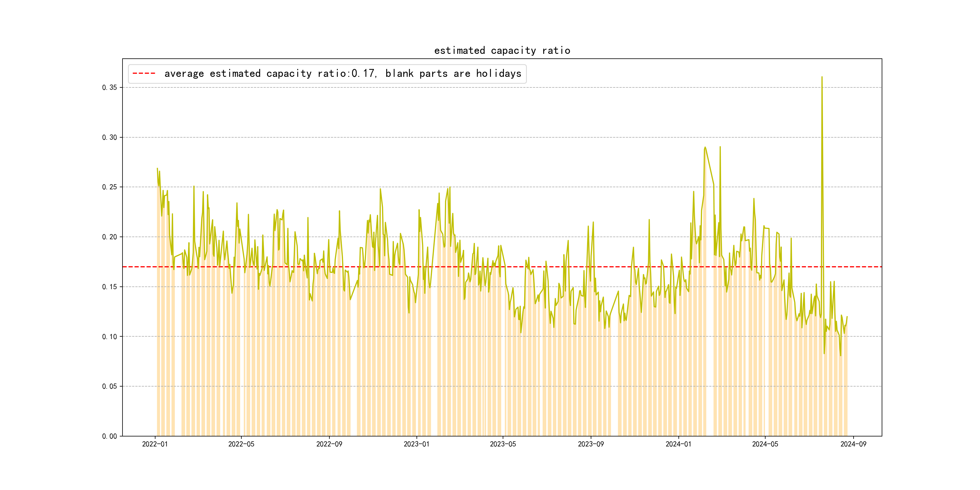Click the 0.15 y-axis tick label
Image resolution: width=980 pixels, height=490 pixels.
(109, 287)
